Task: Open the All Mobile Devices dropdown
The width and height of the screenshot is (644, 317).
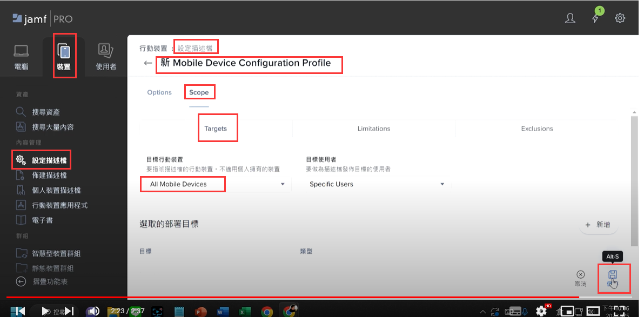Action: point(215,184)
